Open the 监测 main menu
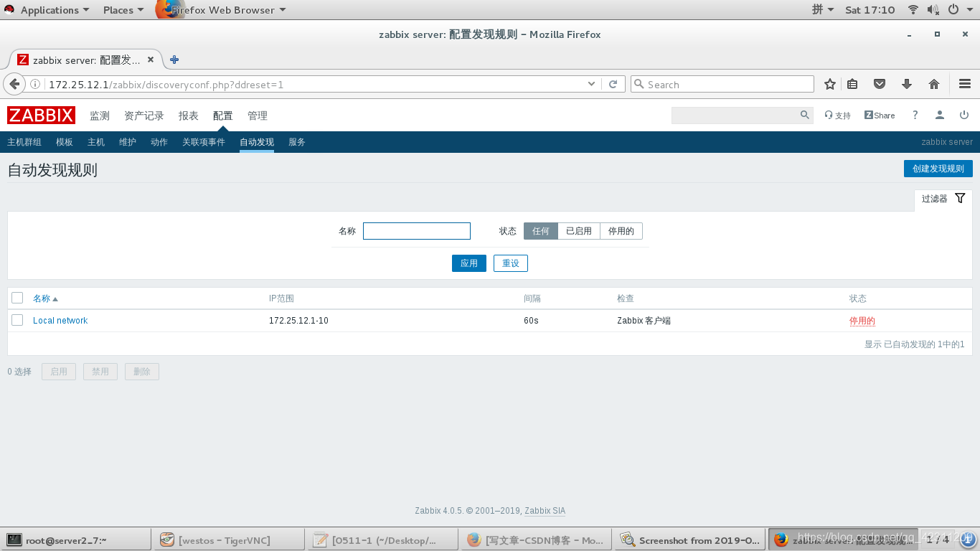This screenshot has height=551, width=980. [x=100, y=116]
